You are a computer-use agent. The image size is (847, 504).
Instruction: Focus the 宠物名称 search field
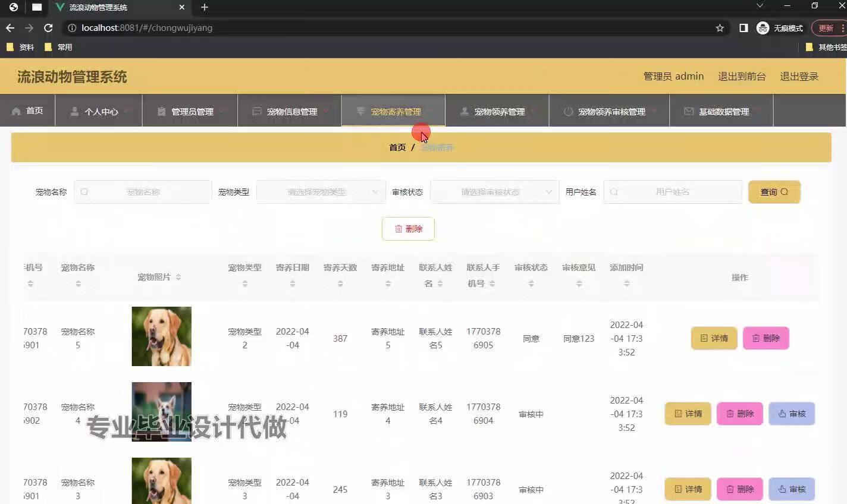click(143, 192)
